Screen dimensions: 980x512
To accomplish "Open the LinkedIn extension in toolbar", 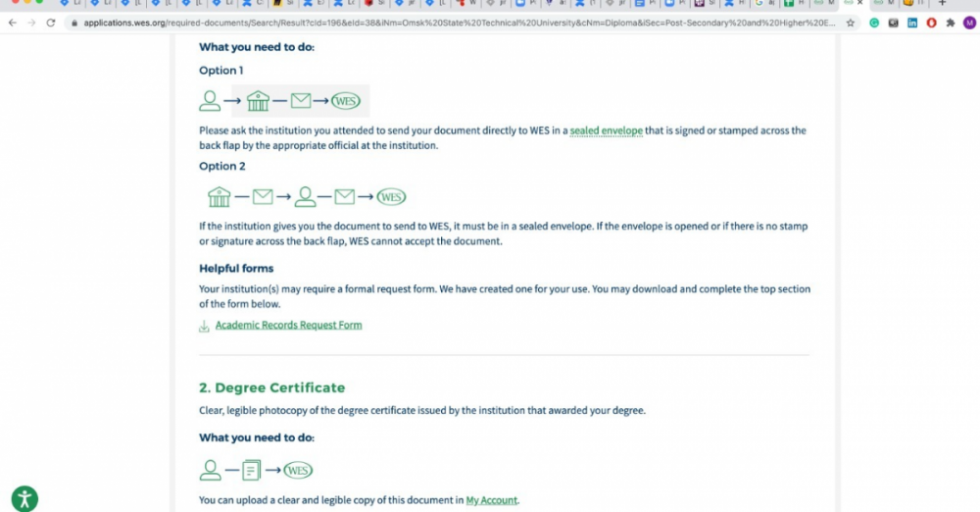I will [x=912, y=22].
